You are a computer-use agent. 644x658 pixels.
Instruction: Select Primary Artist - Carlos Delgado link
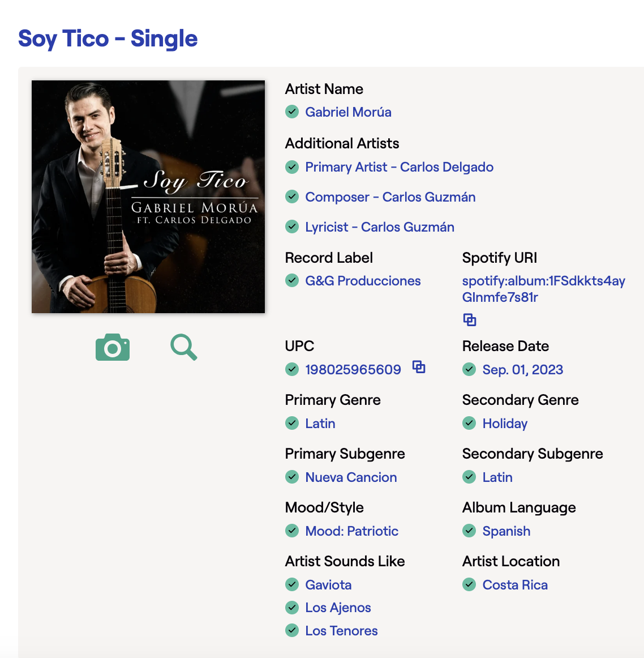(x=399, y=167)
